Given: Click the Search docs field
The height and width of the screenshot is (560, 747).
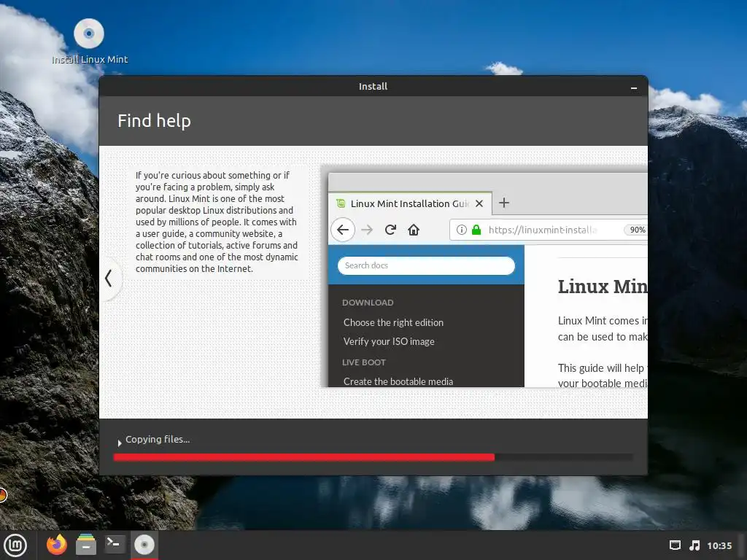Looking at the screenshot, I should (426, 265).
